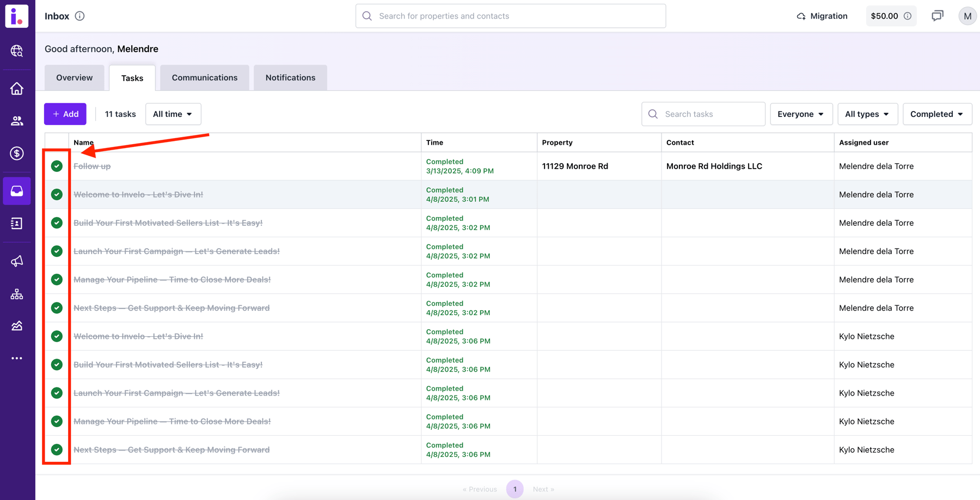Click the info icon beside Inbox title

coord(80,16)
